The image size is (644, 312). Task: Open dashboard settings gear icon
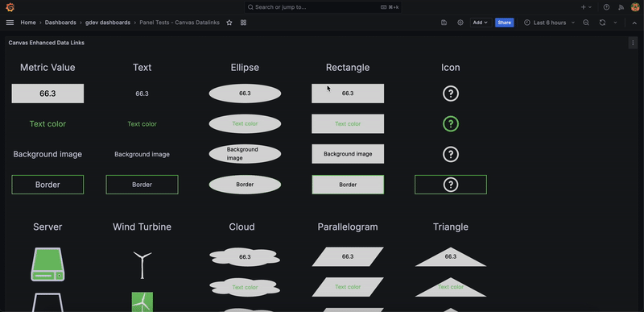[x=460, y=23]
